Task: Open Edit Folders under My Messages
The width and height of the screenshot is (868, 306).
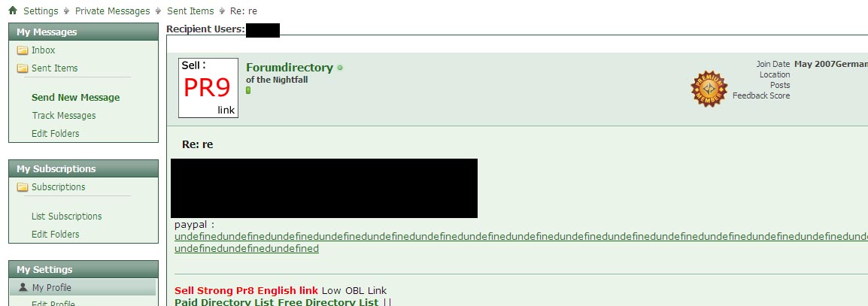Action: [56, 133]
